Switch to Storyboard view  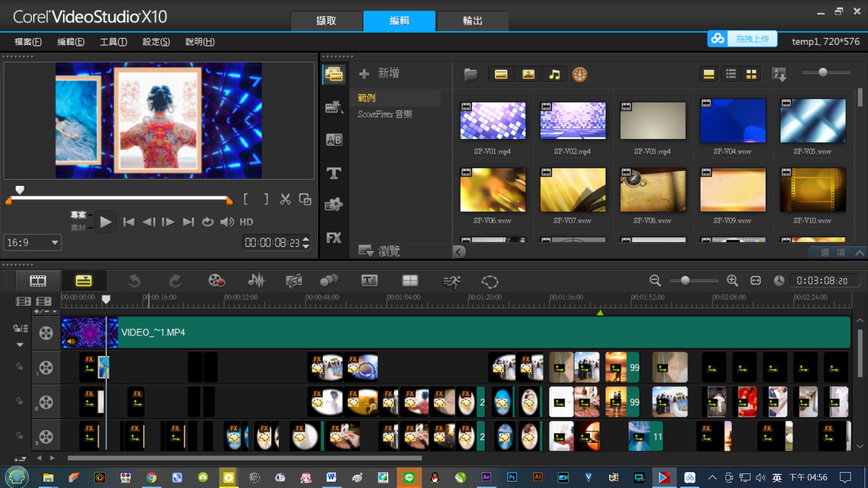click(38, 281)
